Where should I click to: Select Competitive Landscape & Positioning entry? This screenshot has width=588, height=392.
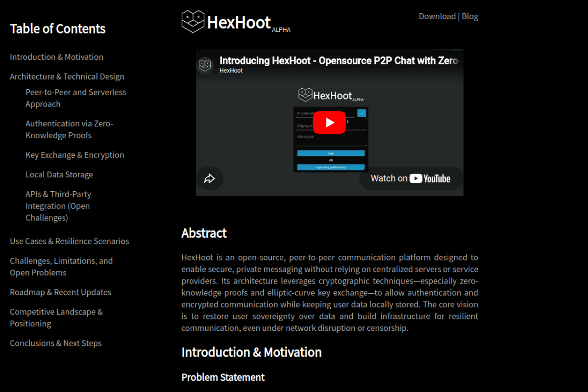pos(57,318)
